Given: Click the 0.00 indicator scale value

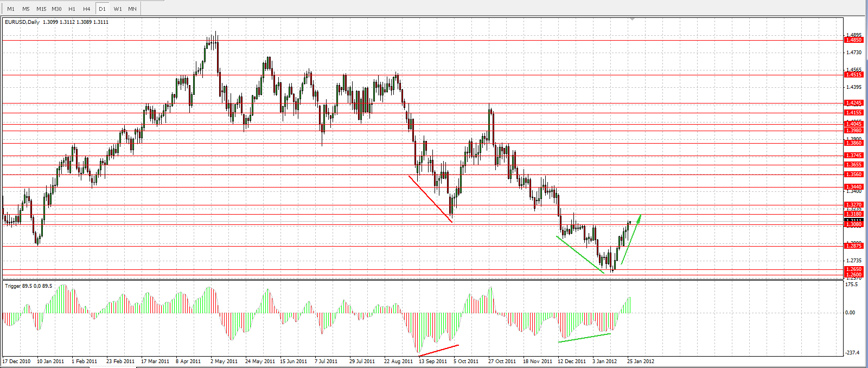Looking at the screenshot, I should click(851, 313).
